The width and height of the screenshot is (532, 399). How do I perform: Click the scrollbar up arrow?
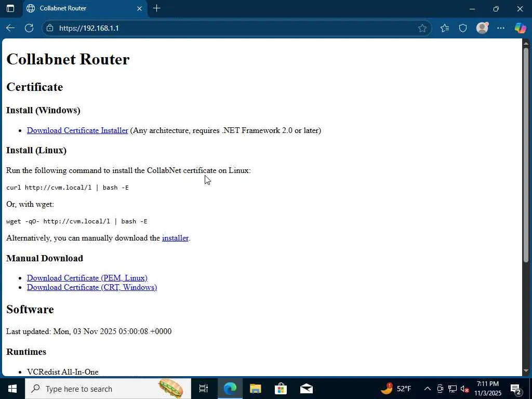526,43
